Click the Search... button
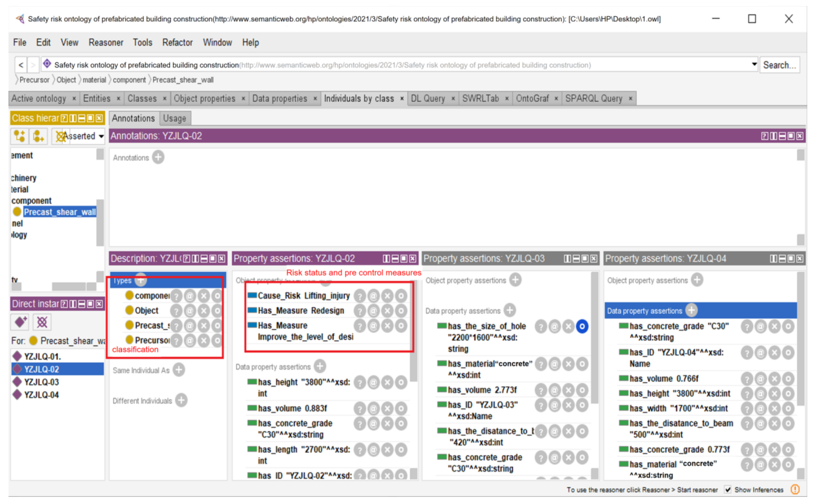 pos(779,65)
